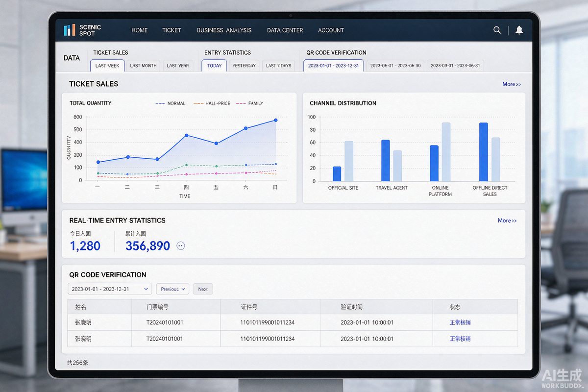Open notifications via the bell icon
Viewport: 588px width, 392px height.
pos(519,30)
